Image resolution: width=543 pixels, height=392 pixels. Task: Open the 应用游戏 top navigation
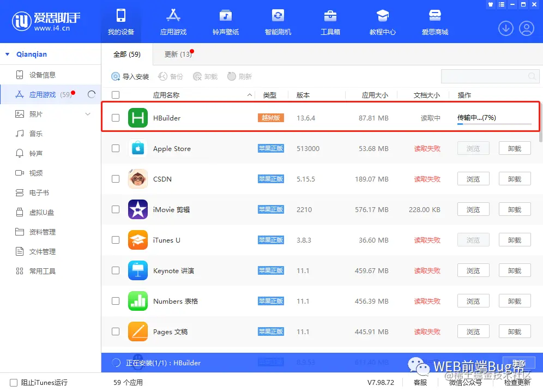click(x=173, y=22)
